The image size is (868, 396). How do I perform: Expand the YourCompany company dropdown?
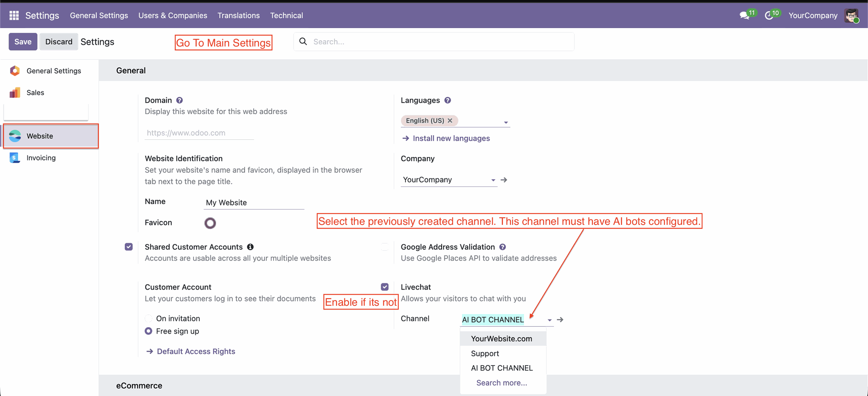tap(493, 180)
